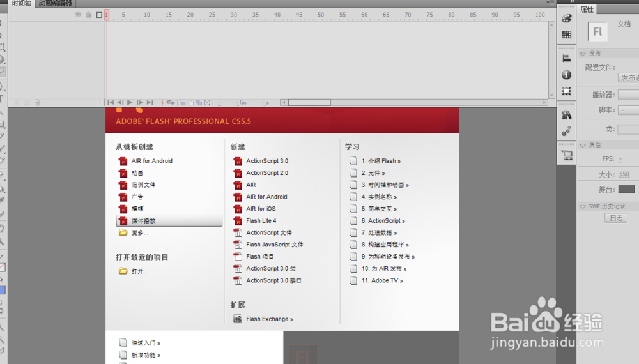Toggle lock all layers padlock icon

pyautogui.click(x=88, y=15)
